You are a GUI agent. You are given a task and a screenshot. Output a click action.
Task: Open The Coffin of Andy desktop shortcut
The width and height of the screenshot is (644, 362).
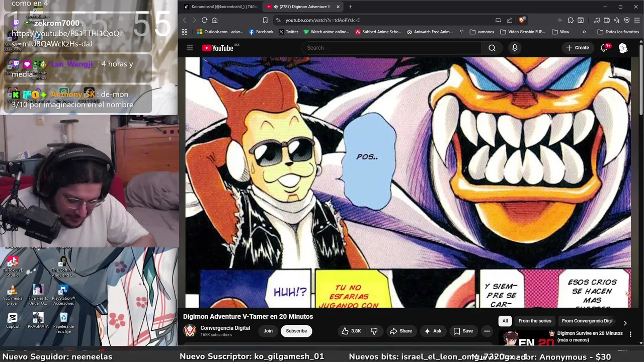point(63,266)
